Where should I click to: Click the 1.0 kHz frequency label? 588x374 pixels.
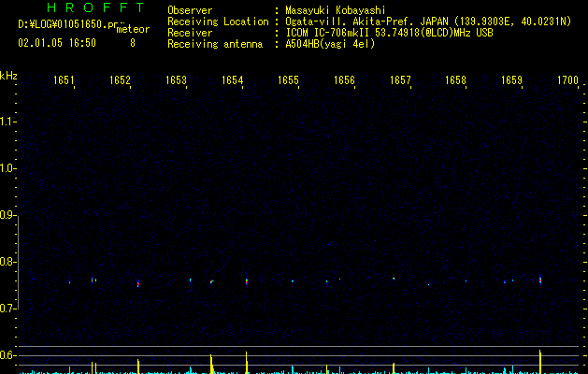(7, 168)
